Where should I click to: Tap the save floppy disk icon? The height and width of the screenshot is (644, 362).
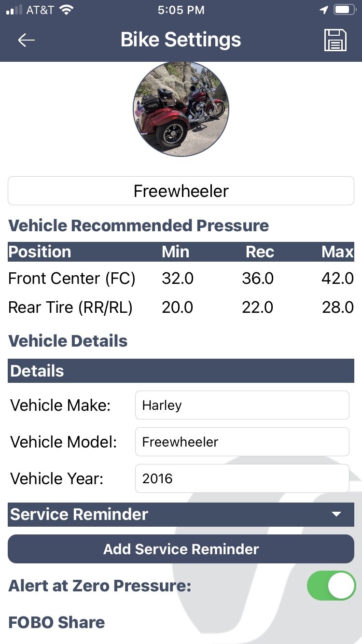(x=335, y=40)
